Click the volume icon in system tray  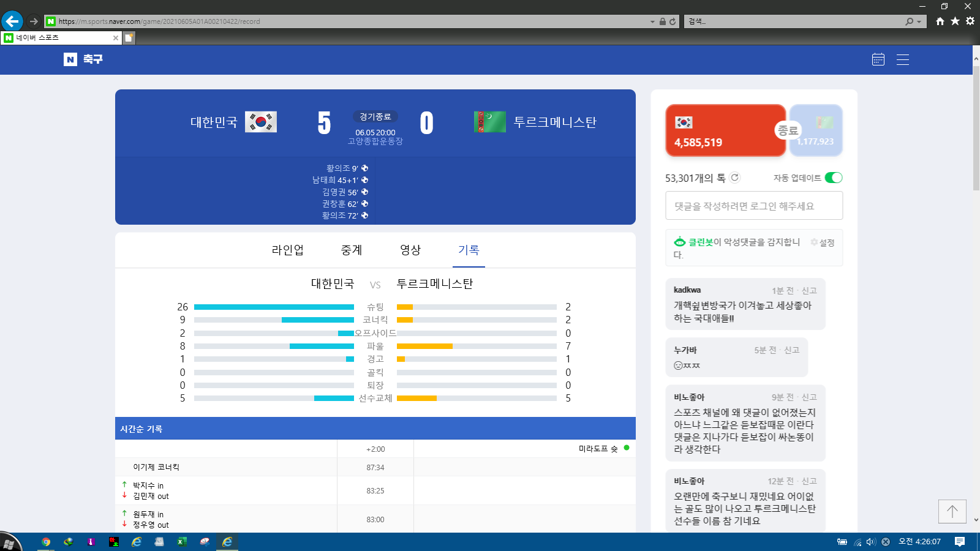(x=871, y=542)
